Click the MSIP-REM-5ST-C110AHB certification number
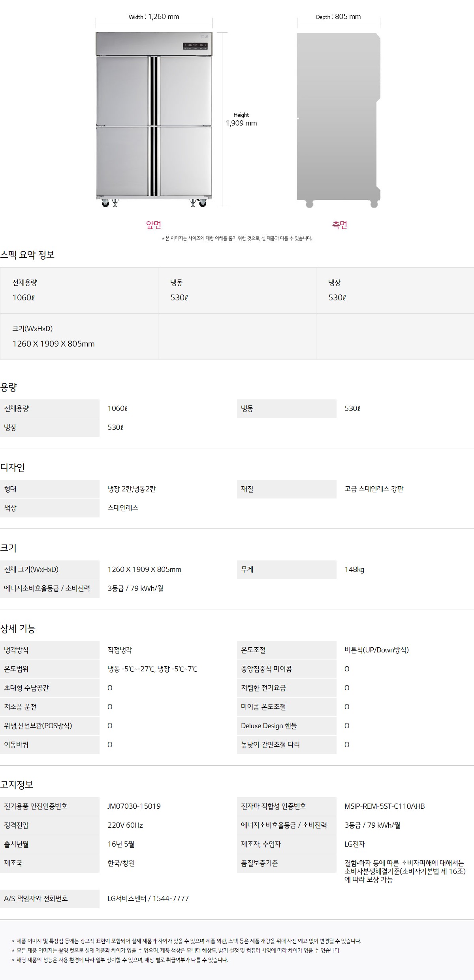 point(384,806)
